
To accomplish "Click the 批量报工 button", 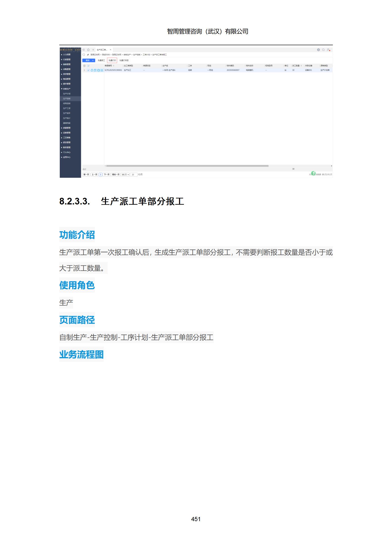I will (x=101, y=60).
